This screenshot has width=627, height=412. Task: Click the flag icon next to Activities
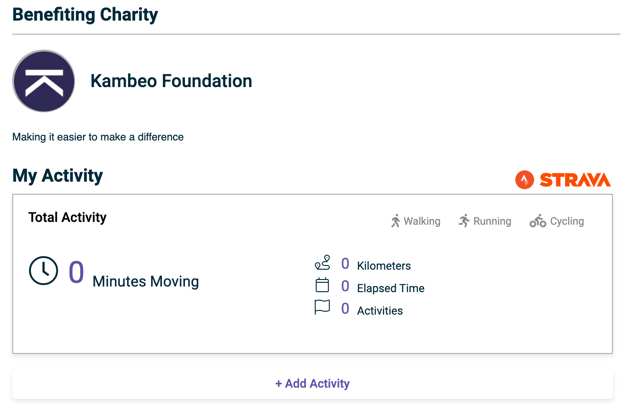click(x=322, y=308)
